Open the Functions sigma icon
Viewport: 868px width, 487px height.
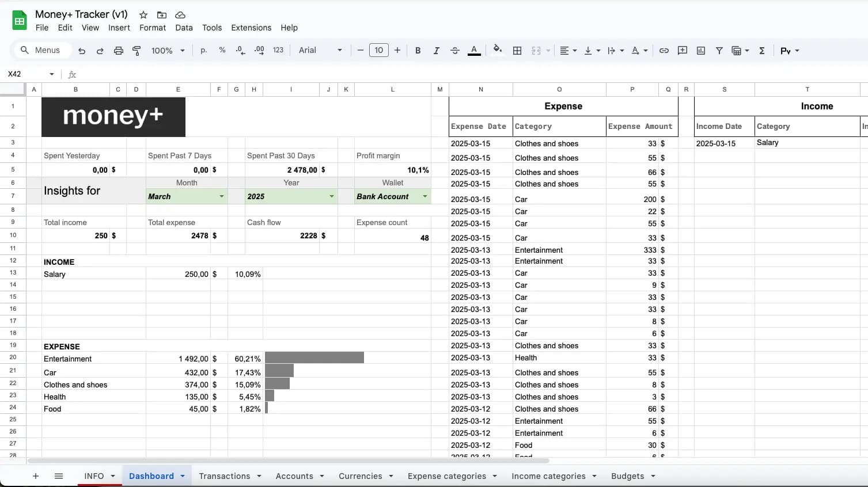762,51
